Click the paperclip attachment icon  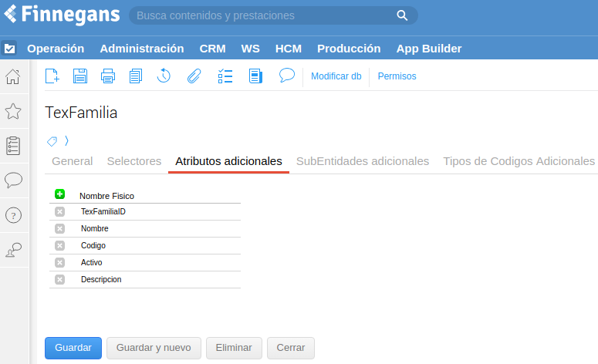click(x=194, y=76)
